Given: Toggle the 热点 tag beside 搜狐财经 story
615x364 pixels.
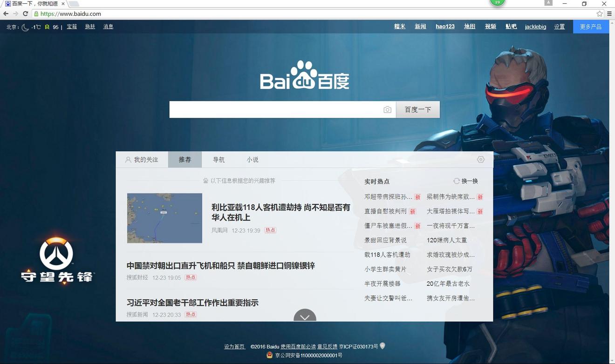Looking at the screenshot, I should pos(190,277).
